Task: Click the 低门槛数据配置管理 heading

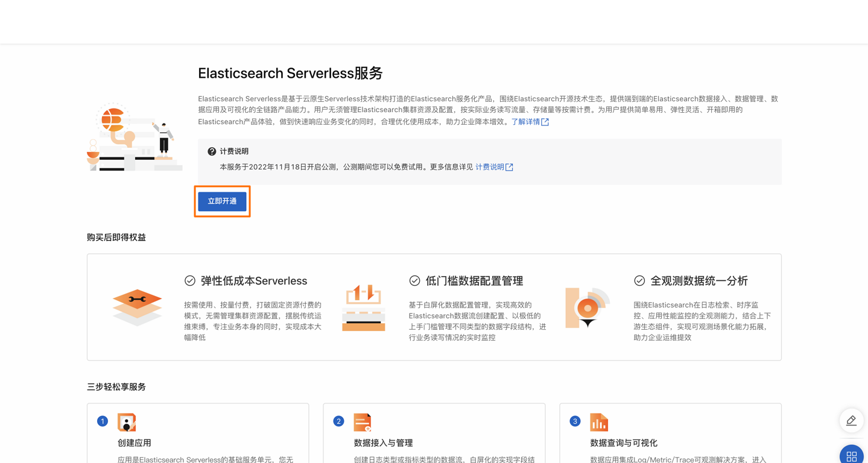Action: 474,281
